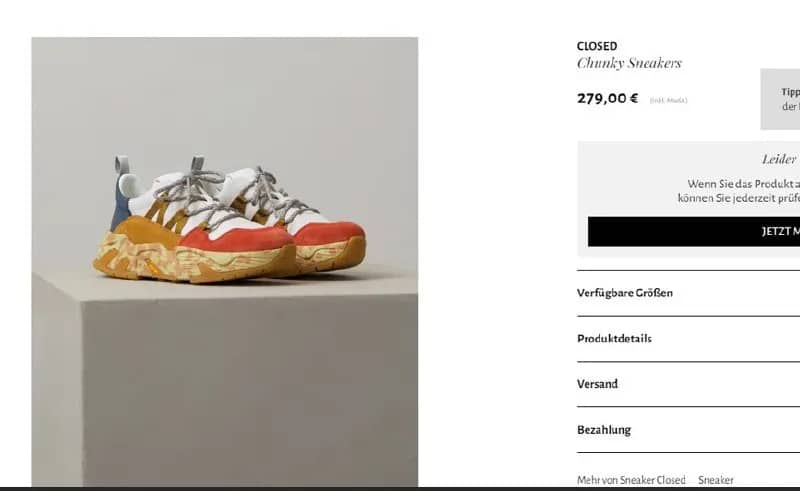
Task: Click the 279,00 € price
Action: [x=607, y=98]
